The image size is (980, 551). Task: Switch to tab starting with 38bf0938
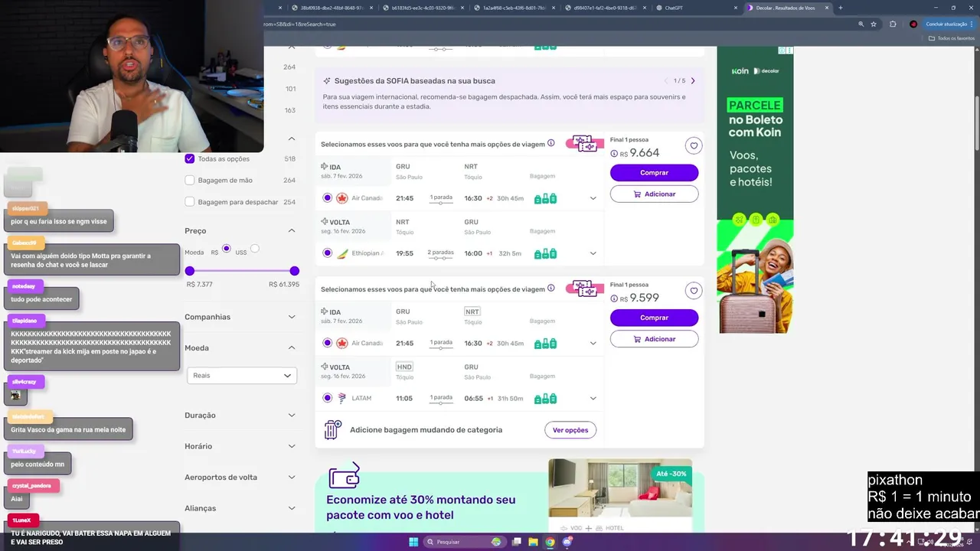click(333, 8)
